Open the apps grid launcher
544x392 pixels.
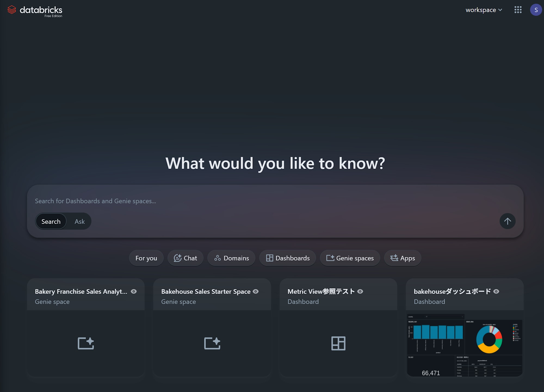coord(518,10)
